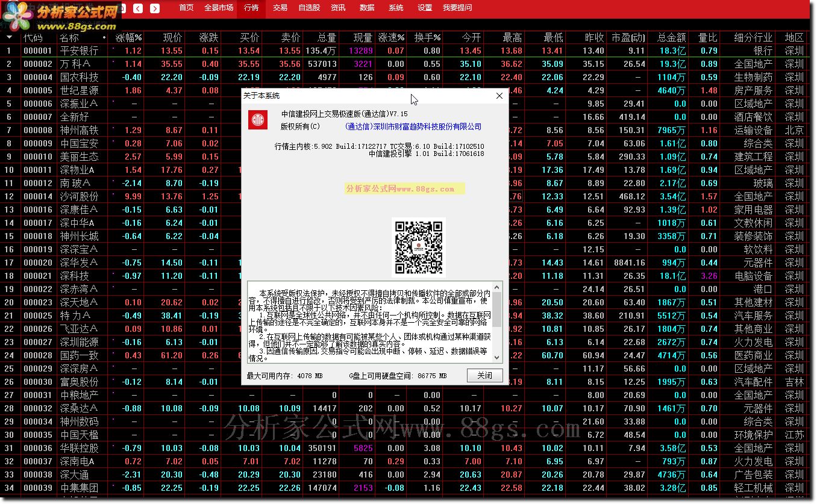Select the 国药一致 stock name
The height and width of the screenshot is (504, 817).
pos(79,355)
